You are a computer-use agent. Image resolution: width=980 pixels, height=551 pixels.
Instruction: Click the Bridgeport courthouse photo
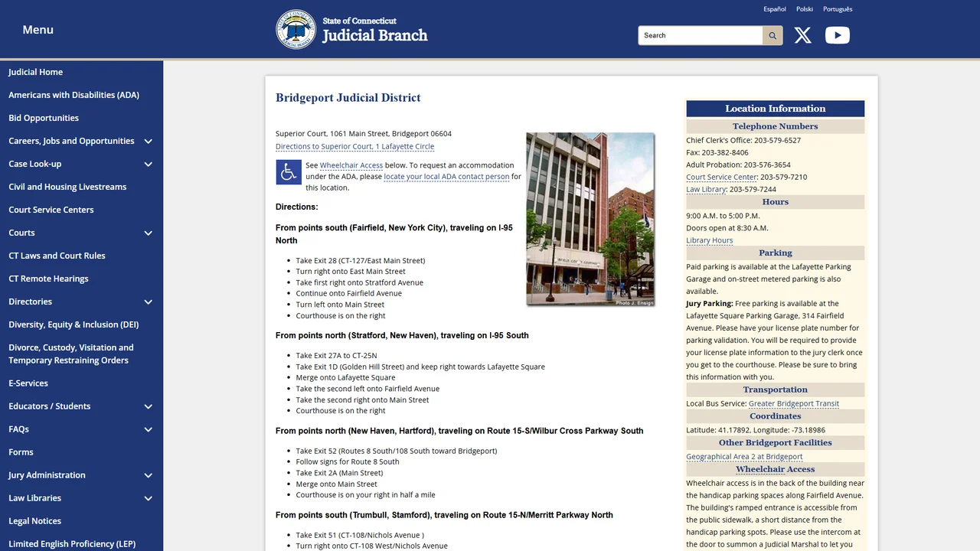point(590,220)
